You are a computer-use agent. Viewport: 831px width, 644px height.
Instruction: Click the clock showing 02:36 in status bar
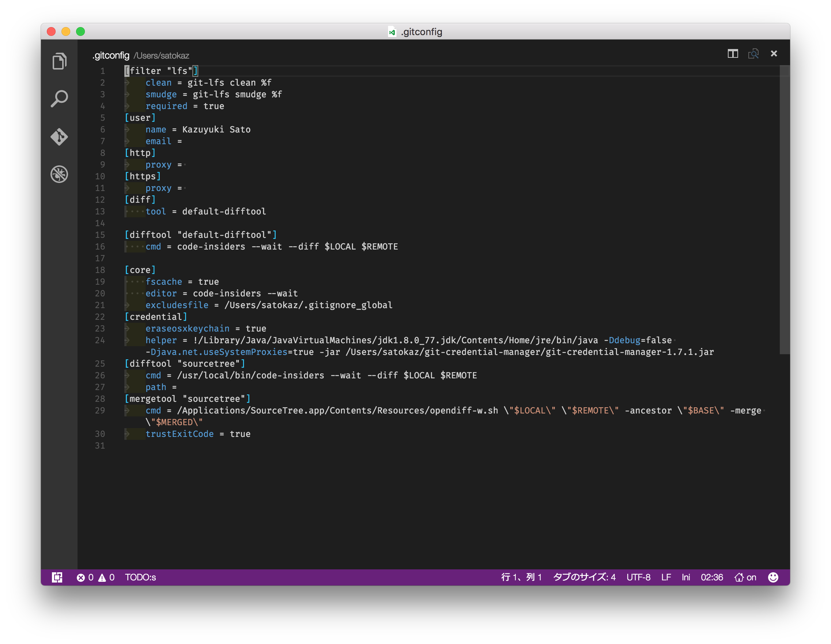711,577
